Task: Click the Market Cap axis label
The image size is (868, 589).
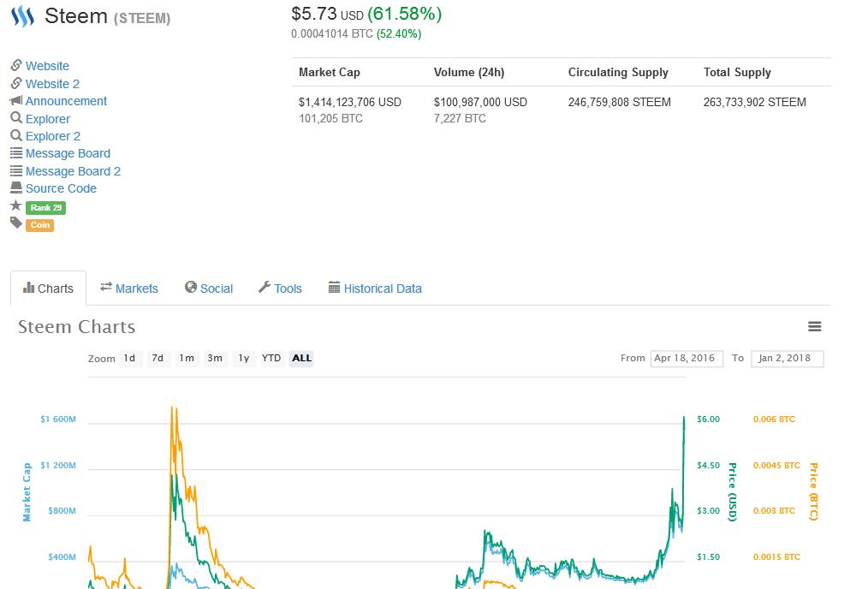Action: tap(27, 492)
